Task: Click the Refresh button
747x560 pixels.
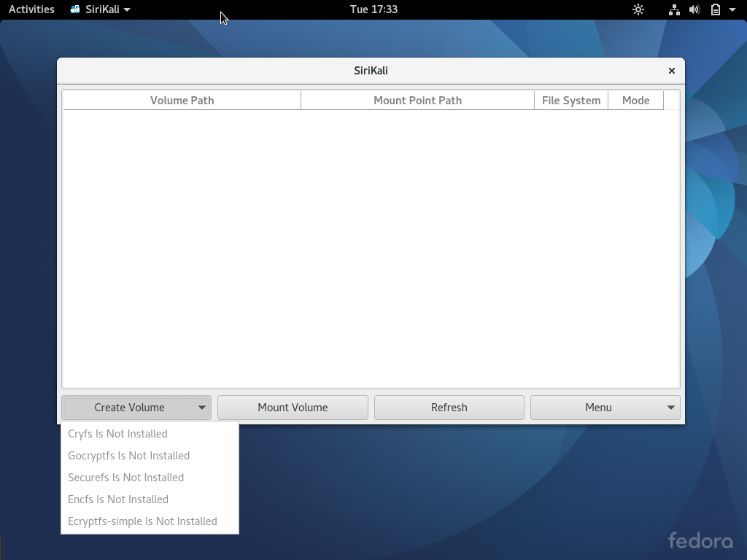Action: (449, 408)
